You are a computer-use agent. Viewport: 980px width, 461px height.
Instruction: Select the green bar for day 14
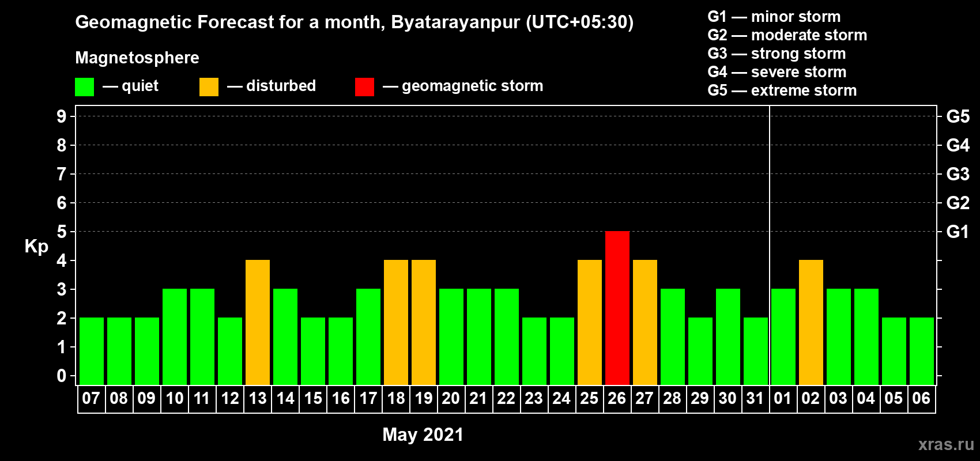click(285, 337)
